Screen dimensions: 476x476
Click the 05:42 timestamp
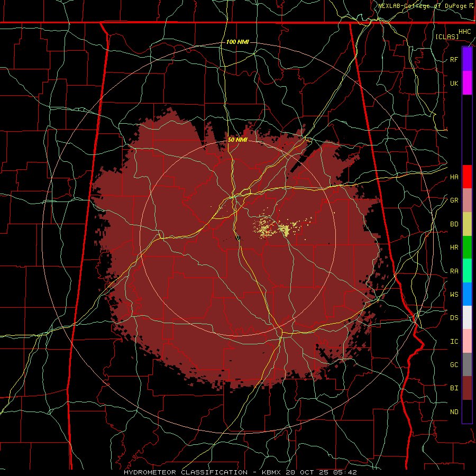344,472
